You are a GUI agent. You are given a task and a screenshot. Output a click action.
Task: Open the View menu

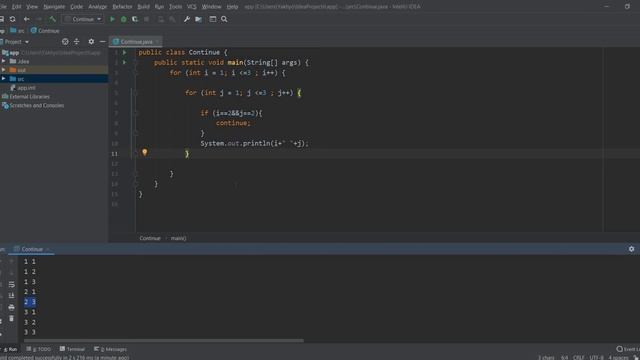coord(32,7)
